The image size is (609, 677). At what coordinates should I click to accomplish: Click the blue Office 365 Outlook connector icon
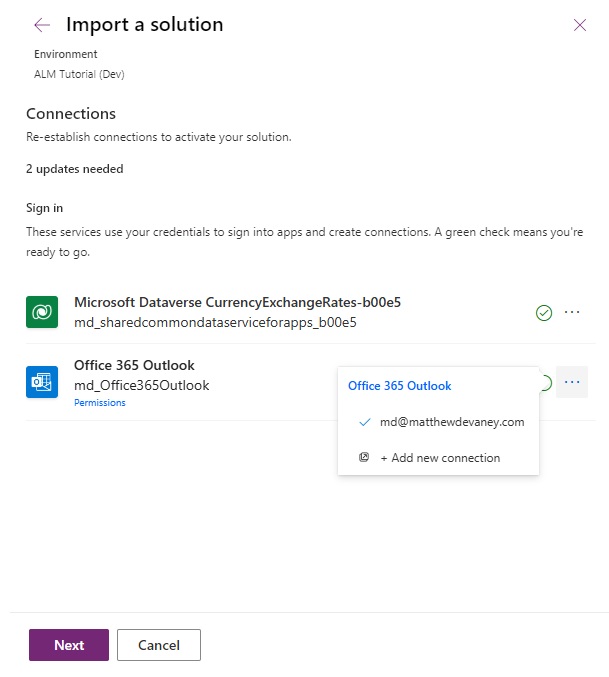coord(42,382)
